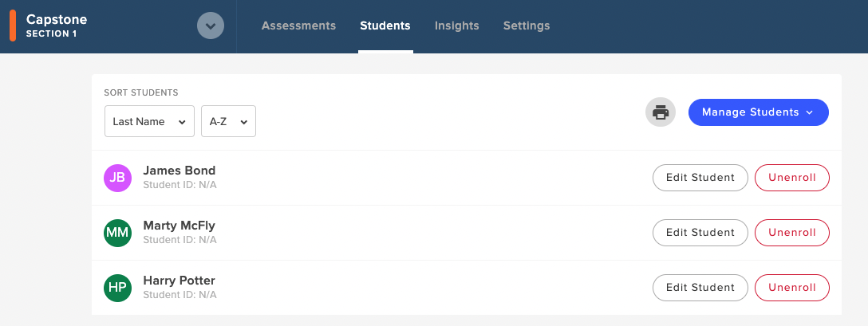868x326 pixels.
Task: Select the Students tab
Action: click(x=385, y=26)
